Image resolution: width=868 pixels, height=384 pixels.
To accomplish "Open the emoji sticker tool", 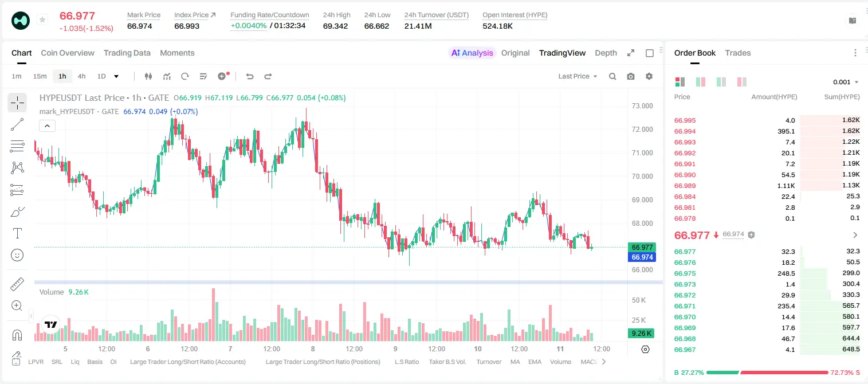I will click(17, 255).
